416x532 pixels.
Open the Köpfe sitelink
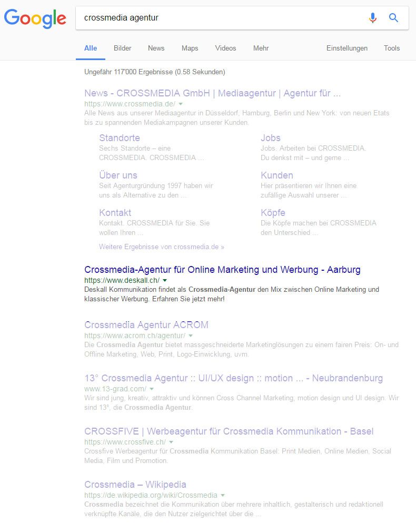tap(273, 212)
